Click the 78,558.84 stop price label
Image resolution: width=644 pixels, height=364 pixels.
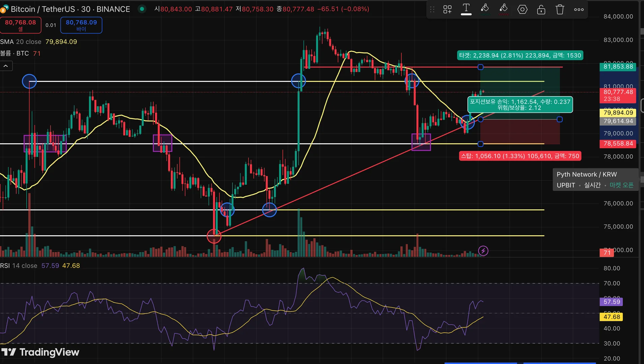pos(618,144)
